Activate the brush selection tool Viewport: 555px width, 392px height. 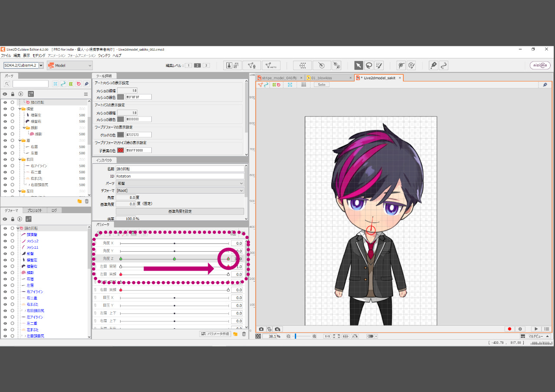pos(379,65)
